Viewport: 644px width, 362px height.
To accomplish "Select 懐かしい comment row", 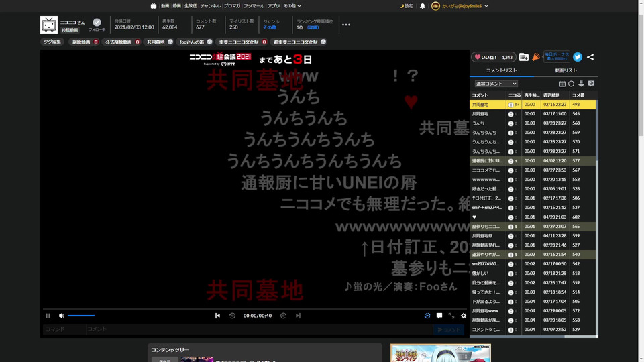I will (x=533, y=274).
